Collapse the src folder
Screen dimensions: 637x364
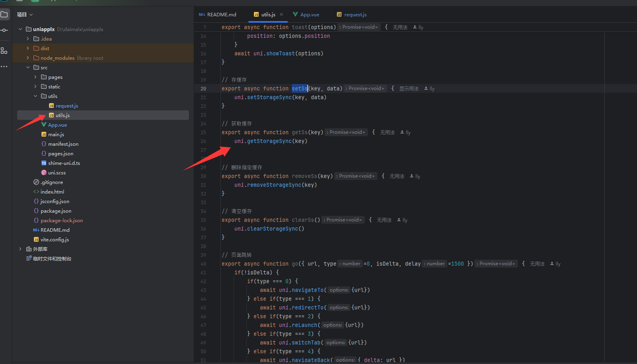(x=28, y=67)
